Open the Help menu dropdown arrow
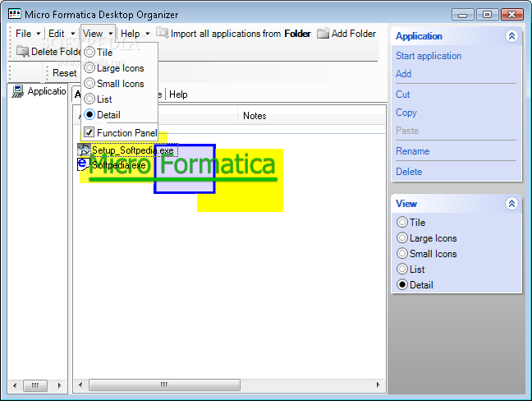532x401 pixels. click(148, 34)
